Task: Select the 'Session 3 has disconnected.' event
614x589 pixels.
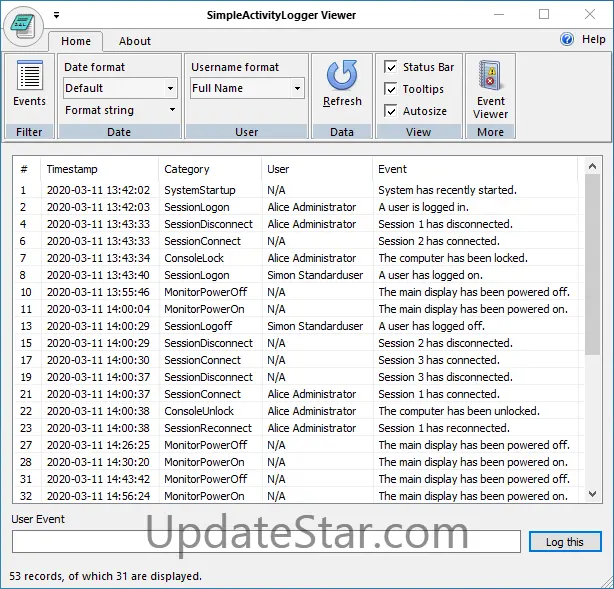Action: [445, 377]
